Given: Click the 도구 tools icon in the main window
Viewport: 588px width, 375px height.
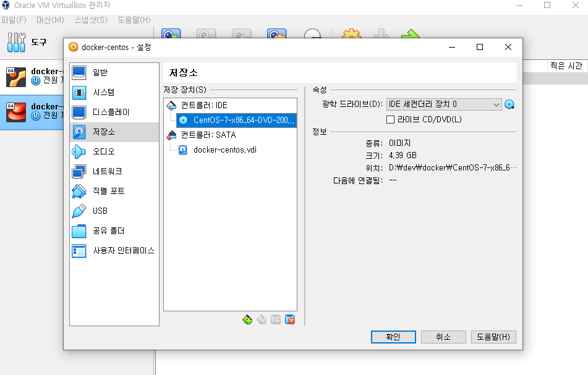Looking at the screenshot, I should [16, 42].
